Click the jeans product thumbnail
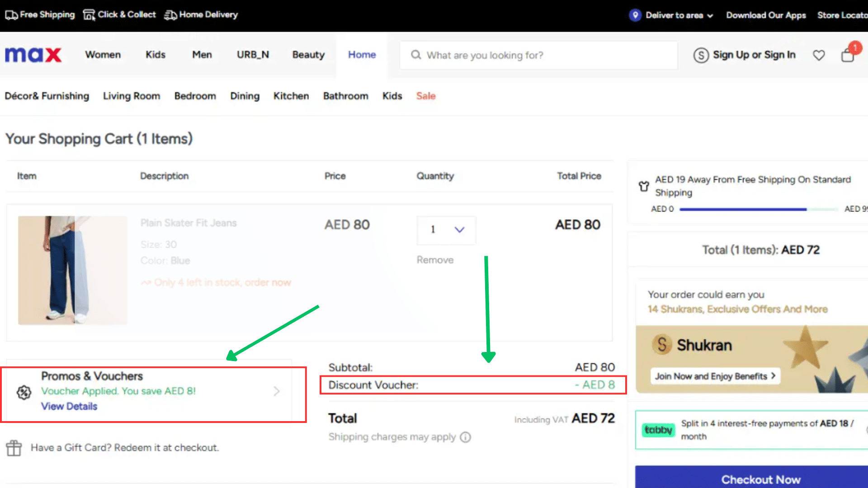This screenshot has height=488, width=868. [72, 270]
